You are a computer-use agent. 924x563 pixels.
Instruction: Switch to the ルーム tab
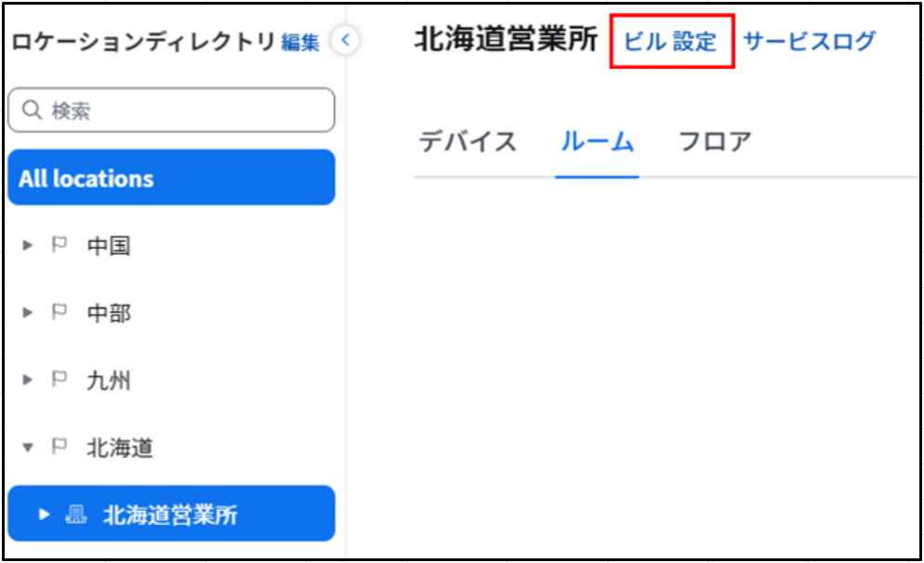tap(597, 142)
